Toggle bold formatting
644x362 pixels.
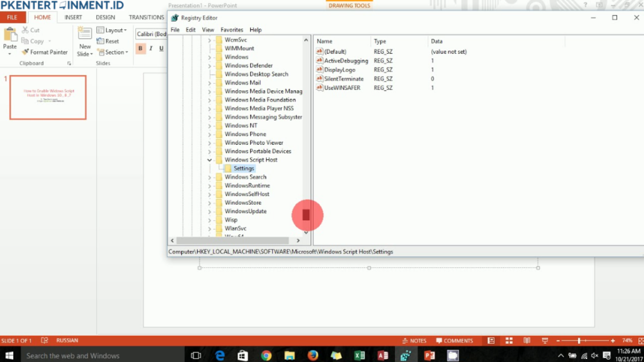pos(140,48)
